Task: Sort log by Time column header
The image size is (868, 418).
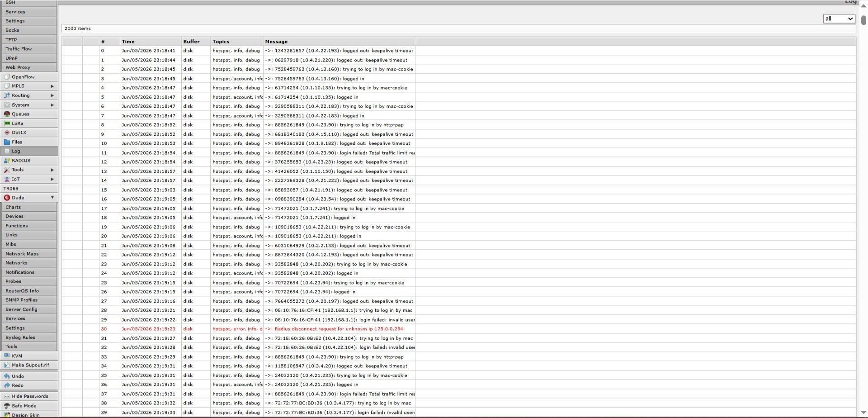Action: coord(151,42)
